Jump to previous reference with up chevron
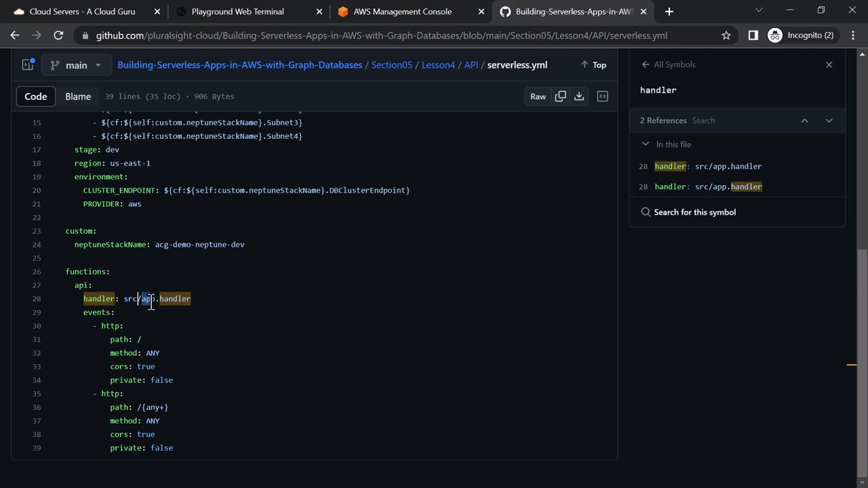This screenshot has height=488, width=868. tap(804, 121)
